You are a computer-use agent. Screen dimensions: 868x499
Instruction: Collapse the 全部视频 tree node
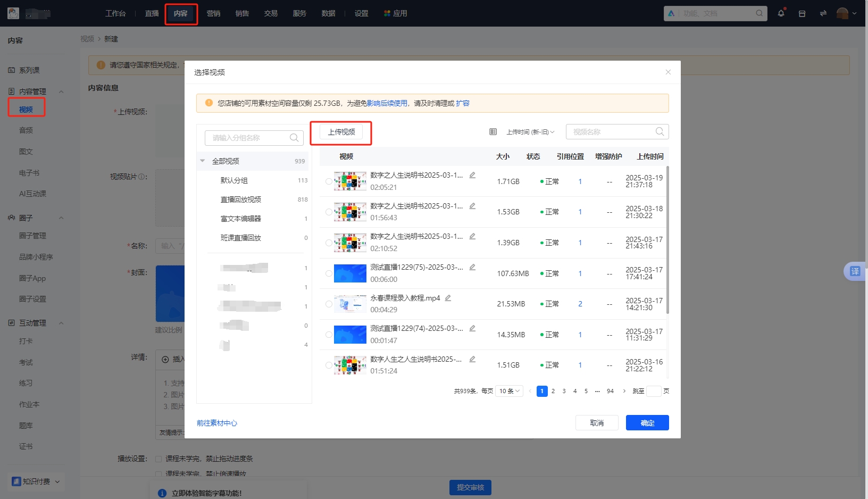coord(203,161)
